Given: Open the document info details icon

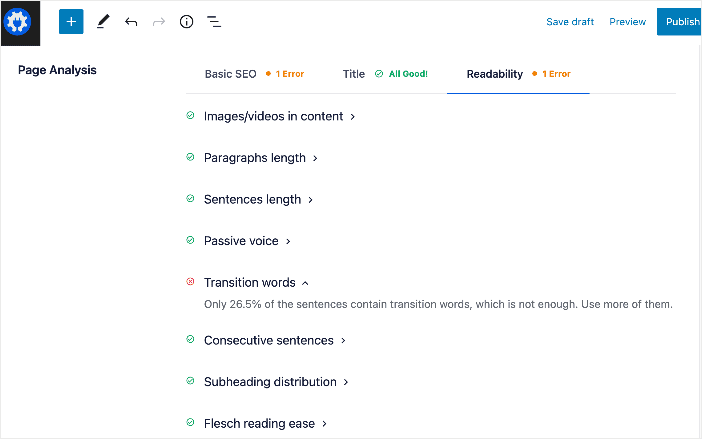Looking at the screenshot, I should [x=186, y=21].
